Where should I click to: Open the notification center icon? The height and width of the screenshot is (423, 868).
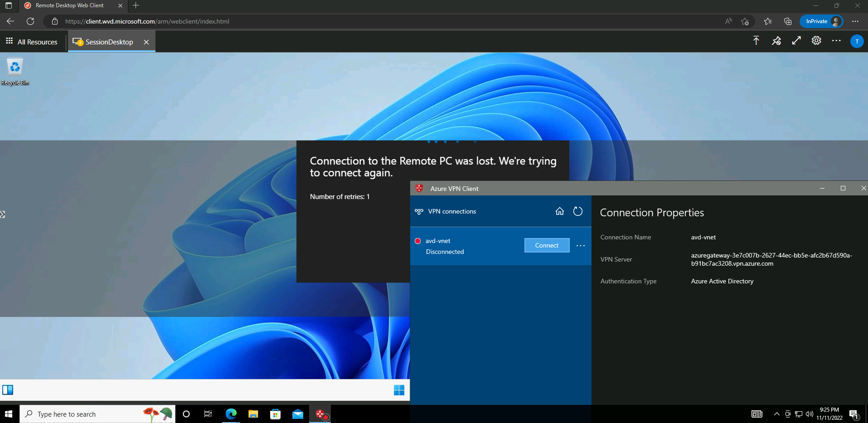tap(854, 414)
